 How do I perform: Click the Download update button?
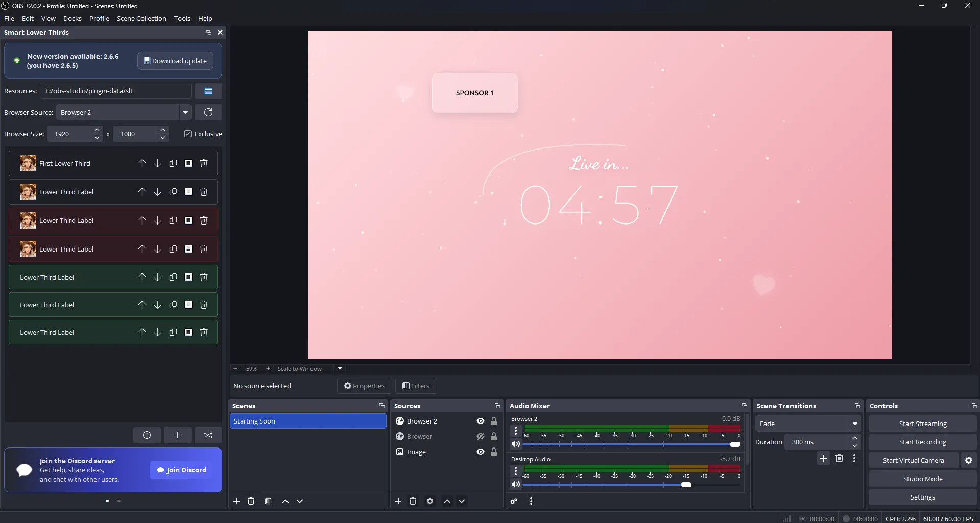click(x=175, y=60)
